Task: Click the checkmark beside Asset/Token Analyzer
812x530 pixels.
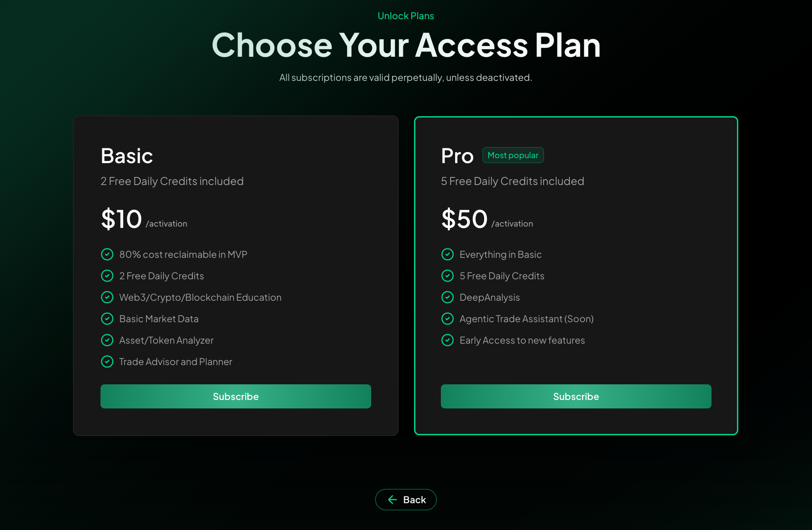Action: pos(107,340)
